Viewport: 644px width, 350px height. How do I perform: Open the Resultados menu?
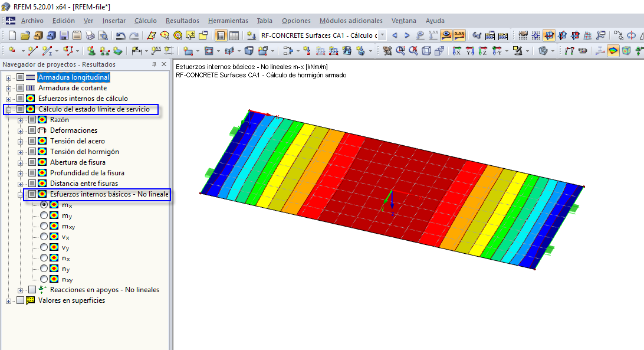(x=182, y=21)
